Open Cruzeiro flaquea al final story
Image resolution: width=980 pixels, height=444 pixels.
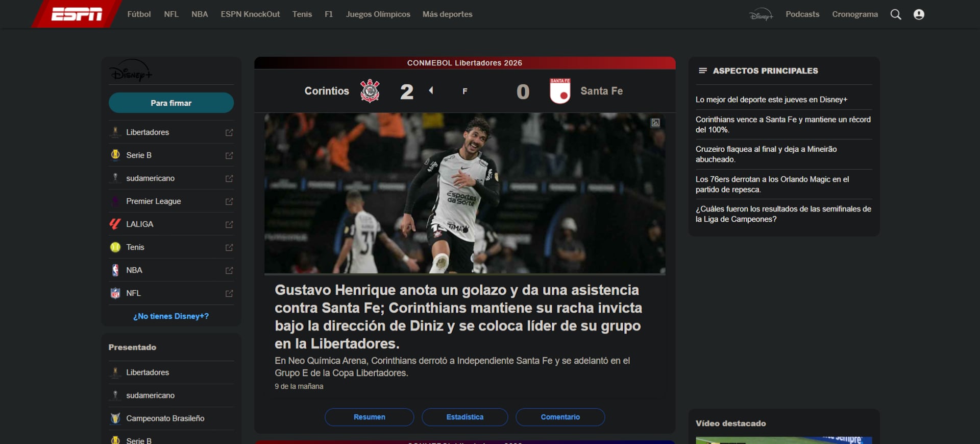(766, 154)
